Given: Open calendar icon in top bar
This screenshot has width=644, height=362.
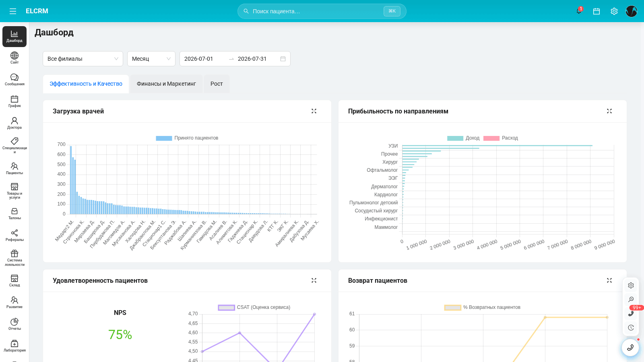Looking at the screenshot, I should coord(597,11).
